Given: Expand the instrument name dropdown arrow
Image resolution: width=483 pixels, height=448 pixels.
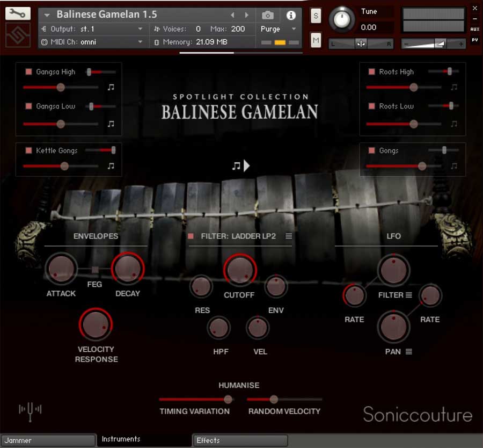Looking at the screenshot, I should pyautogui.click(x=47, y=15).
